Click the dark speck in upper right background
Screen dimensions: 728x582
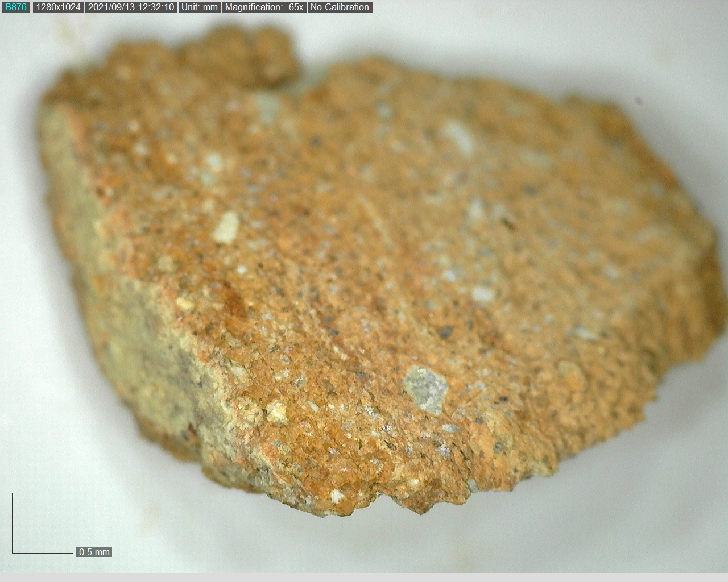pyautogui.click(x=638, y=100)
